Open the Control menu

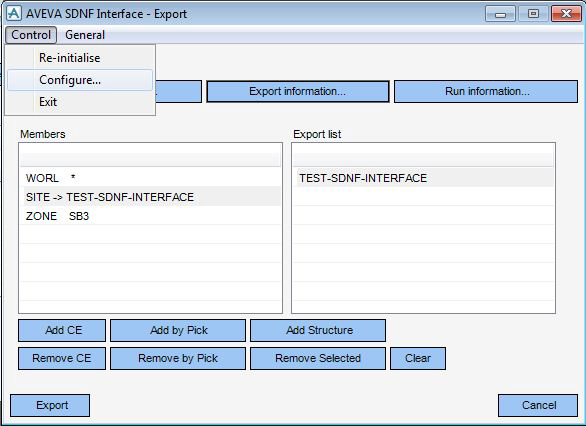coord(31,35)
